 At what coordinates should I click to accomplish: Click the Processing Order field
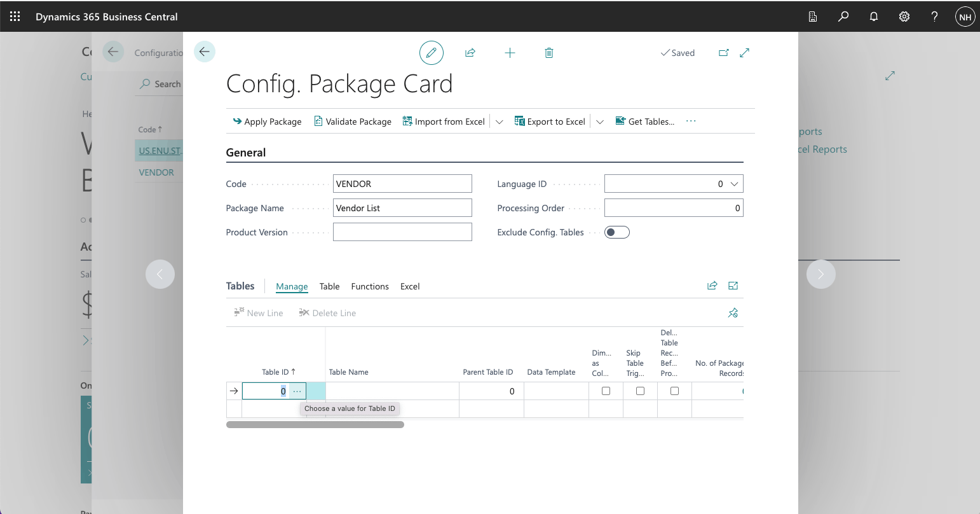pyautogui.click(x=674, y=208)
